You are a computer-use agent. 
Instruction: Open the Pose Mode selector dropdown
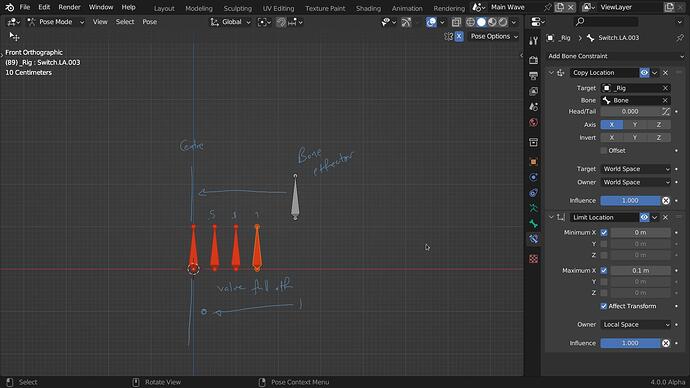coord(55,22)
